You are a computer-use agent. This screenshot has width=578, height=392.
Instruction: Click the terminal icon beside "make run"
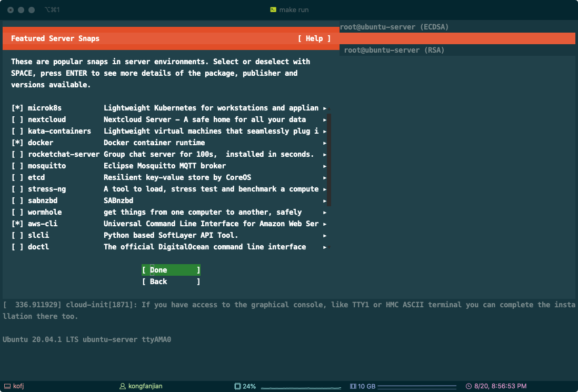click(x=273, y=9)
